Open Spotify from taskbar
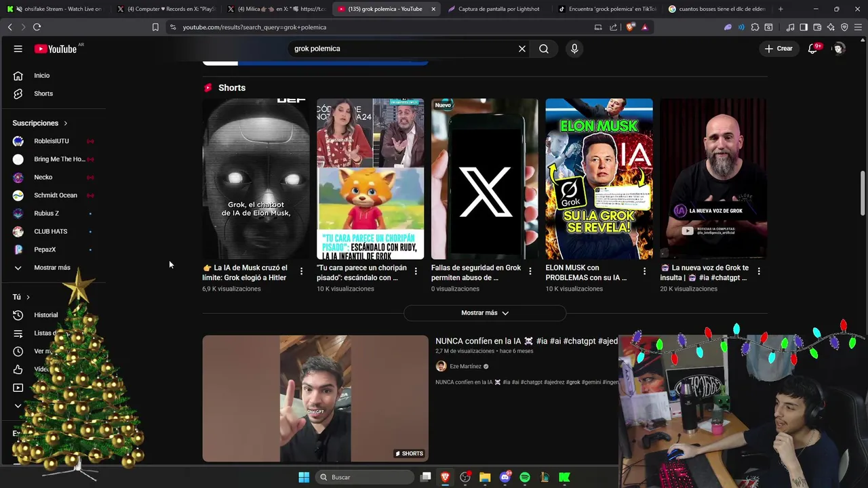 coord(525,477)
